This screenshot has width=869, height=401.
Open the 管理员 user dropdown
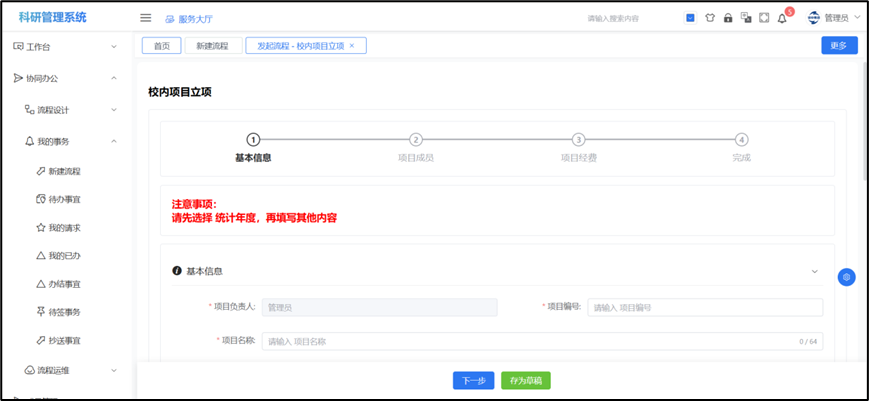pos(835,18)
